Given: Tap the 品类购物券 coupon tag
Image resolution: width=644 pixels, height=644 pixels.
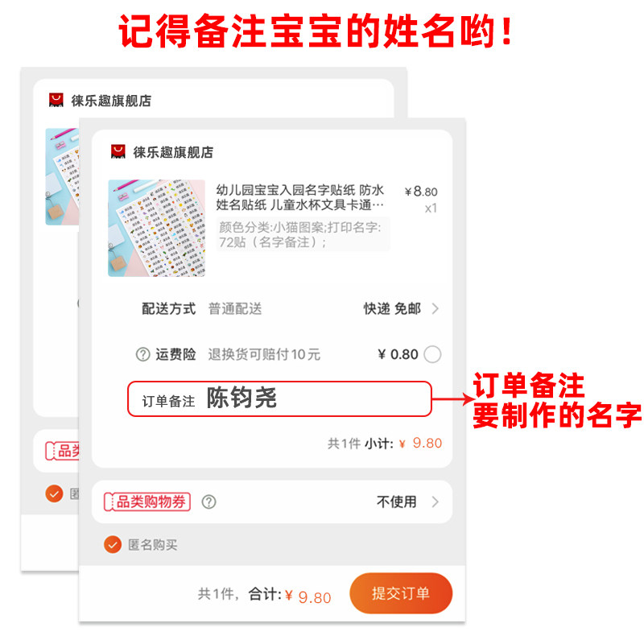Looking at the screenshot, I should click(147, 502).
